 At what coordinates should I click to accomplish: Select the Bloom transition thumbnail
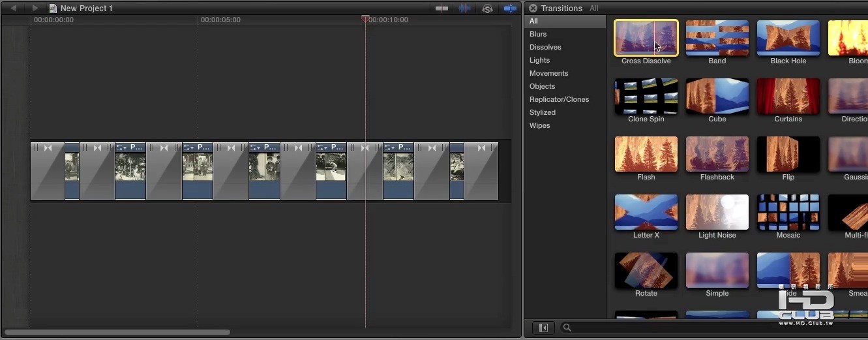click(x=848, y=38)
